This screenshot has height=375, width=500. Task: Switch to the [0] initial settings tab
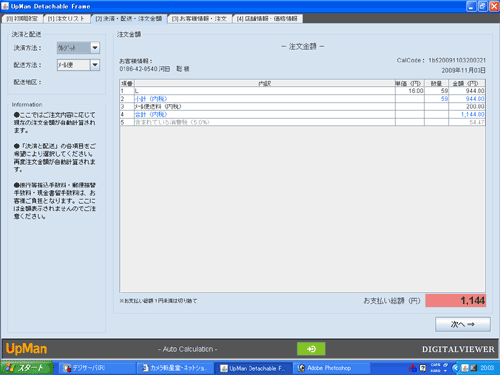click(x=22, y=19)
